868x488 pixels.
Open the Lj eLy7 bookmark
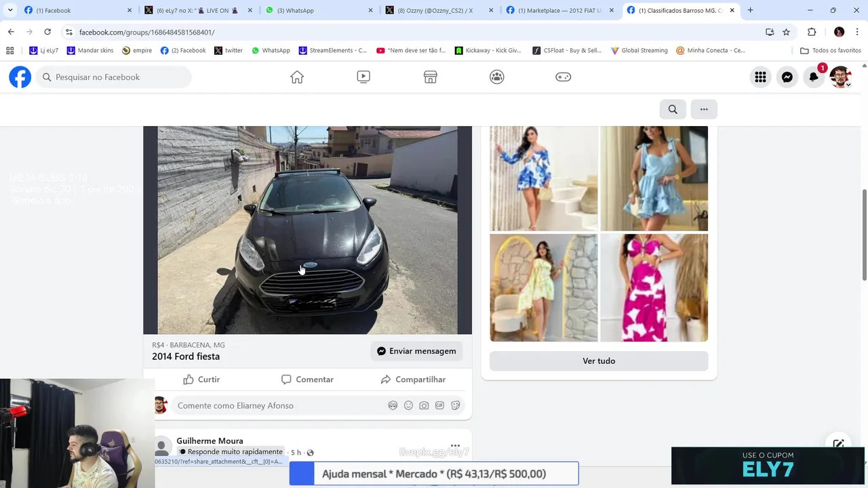(x=44, y=50)
